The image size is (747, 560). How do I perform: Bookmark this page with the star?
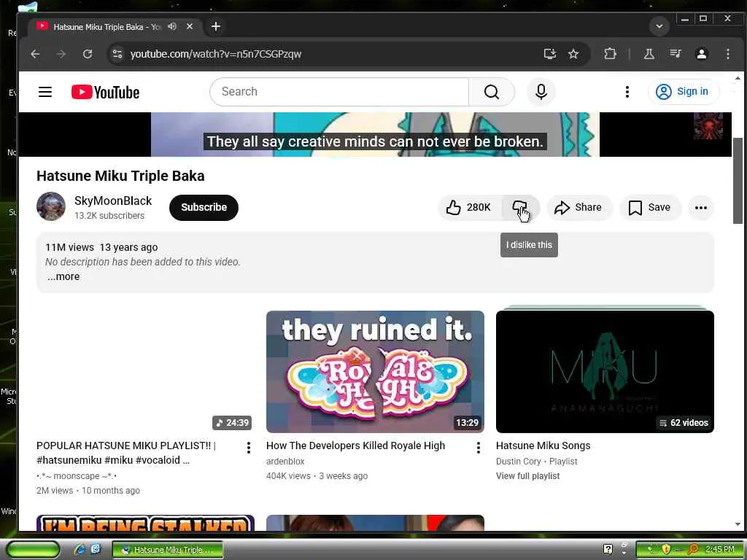[573, 54]
